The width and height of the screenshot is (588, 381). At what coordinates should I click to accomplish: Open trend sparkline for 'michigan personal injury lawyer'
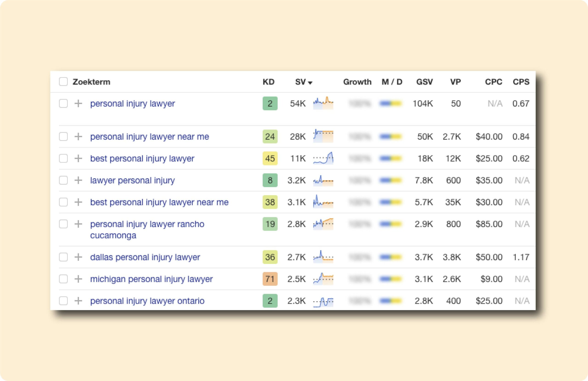[x=323, y=279]
